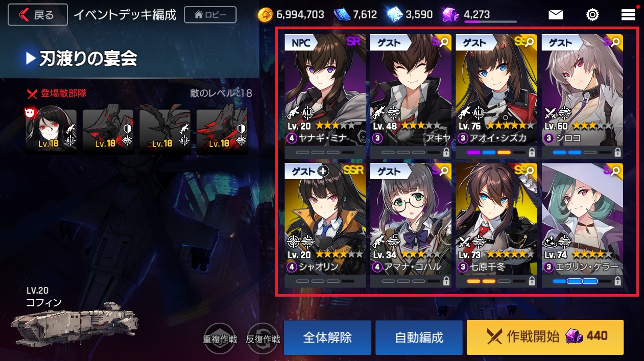Click the blue diamond currency icon
This screenshot has height=361, width=644.
395,15
